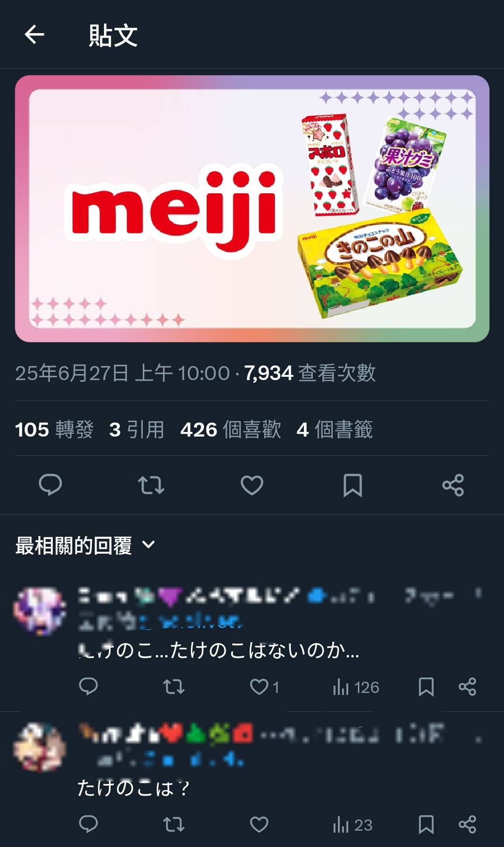Reply to the たけのこは？ comment
The image size is (504, 847).
point(88,825)
